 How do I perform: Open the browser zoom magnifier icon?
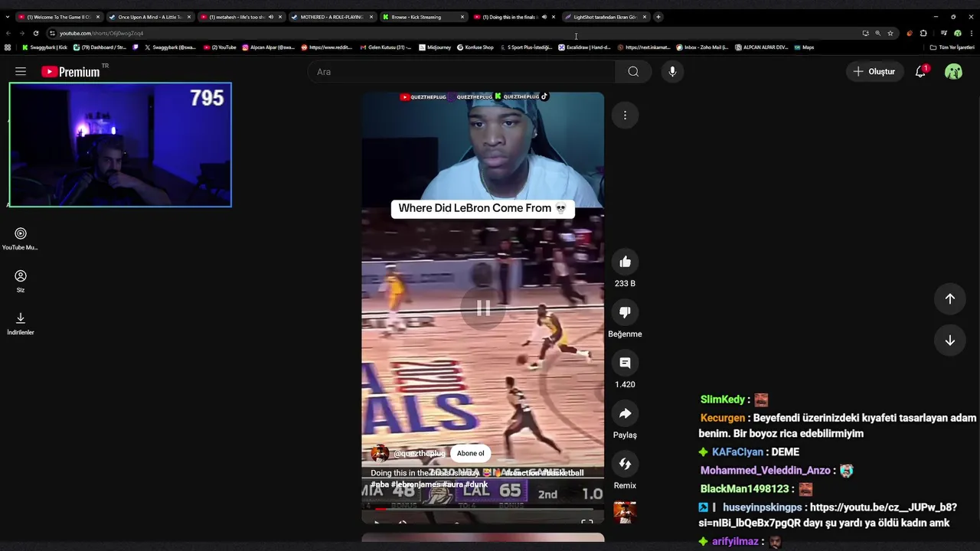(877, 33)
